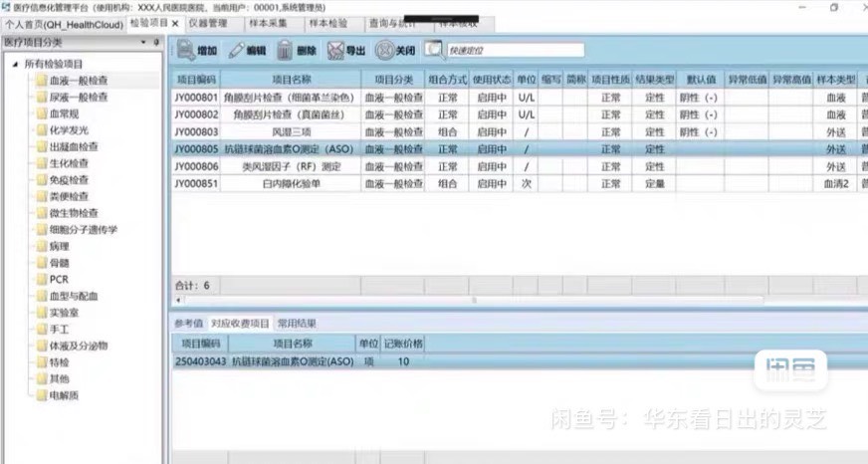Screen dimensions: 868x464
Task: Select the 出凝血检查 folder
Action: (x=67, y=147)
